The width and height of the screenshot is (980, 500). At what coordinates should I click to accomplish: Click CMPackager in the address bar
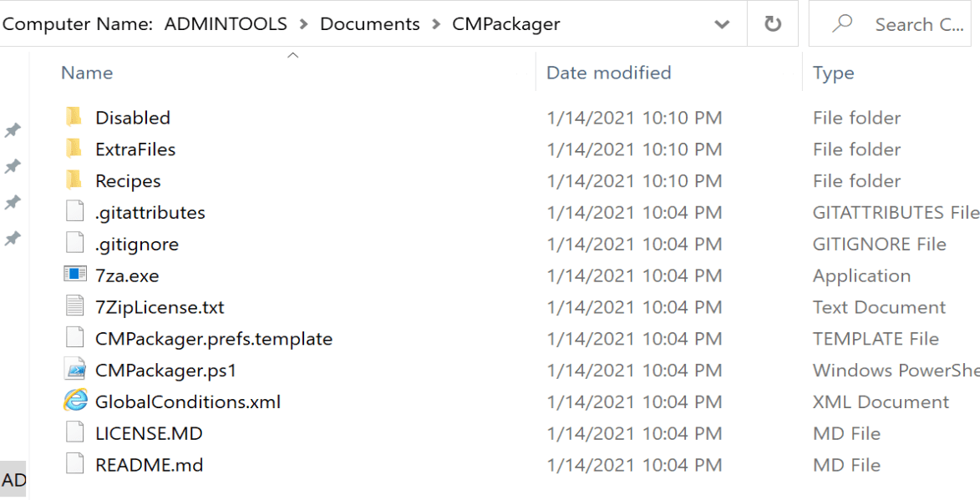click(x=505, y=23)
